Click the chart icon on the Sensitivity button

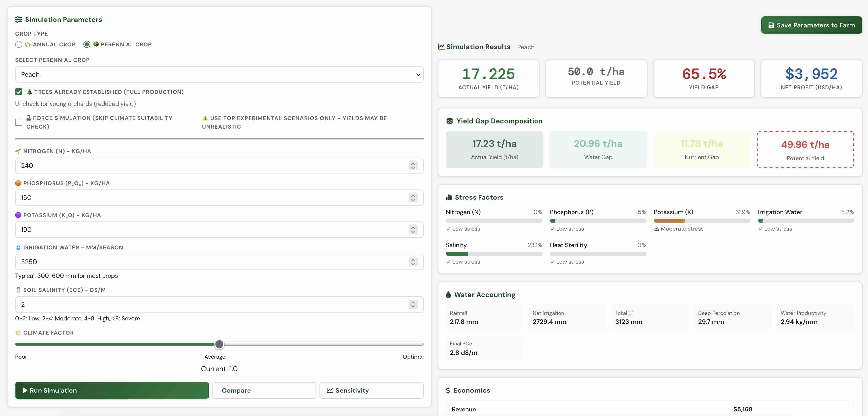pyautogui.click(x=330, y=390)
